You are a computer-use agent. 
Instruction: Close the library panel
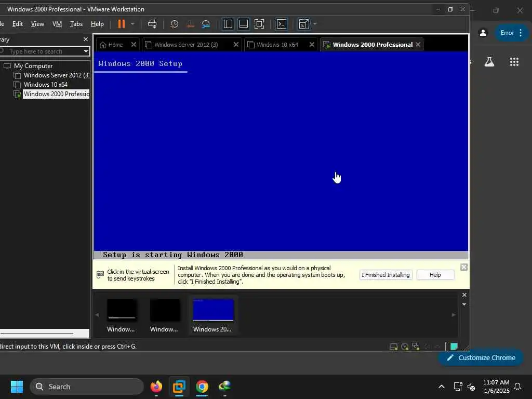[86, 39]
